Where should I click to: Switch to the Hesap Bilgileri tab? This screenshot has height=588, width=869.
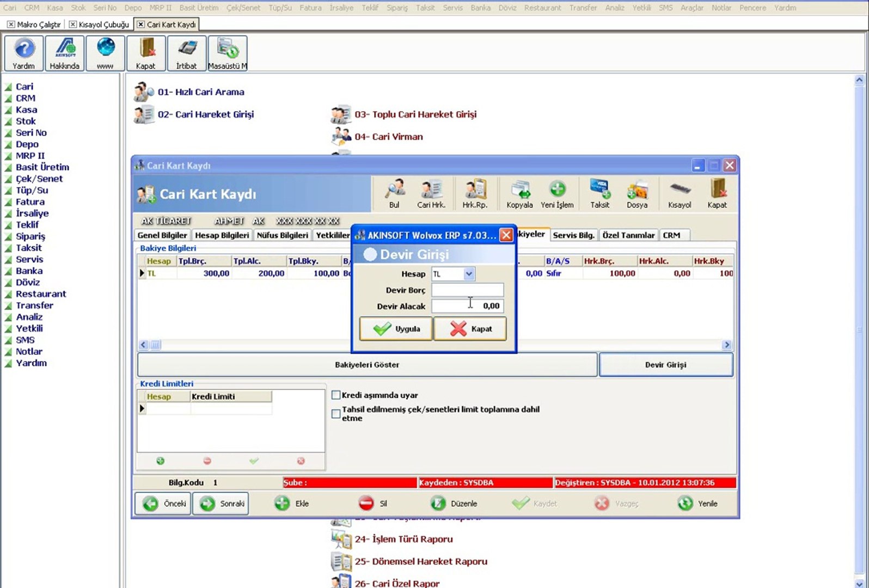click(222, 235)
